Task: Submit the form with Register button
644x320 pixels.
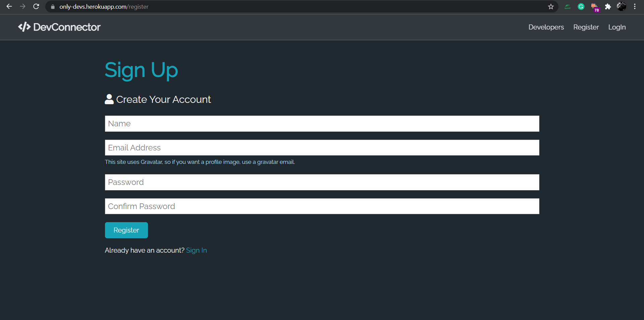Action: tap(126, 230)
